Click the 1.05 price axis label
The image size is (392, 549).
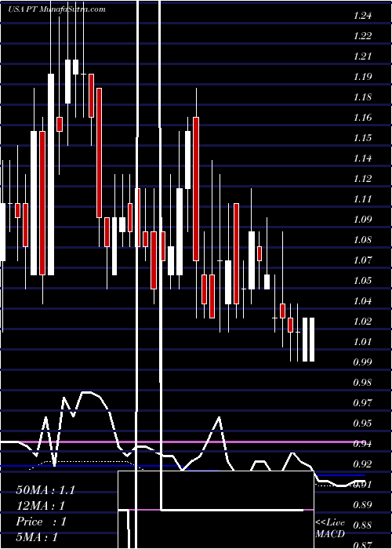coord(362,281)
